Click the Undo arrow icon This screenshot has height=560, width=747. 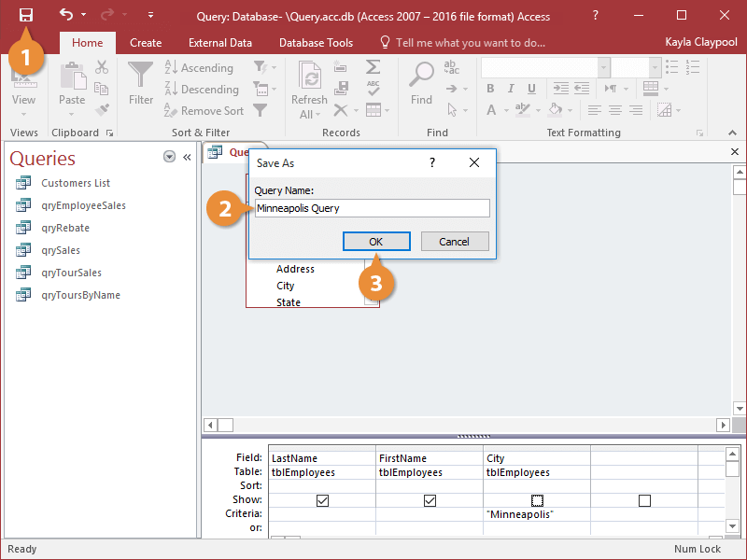[65, 15]
